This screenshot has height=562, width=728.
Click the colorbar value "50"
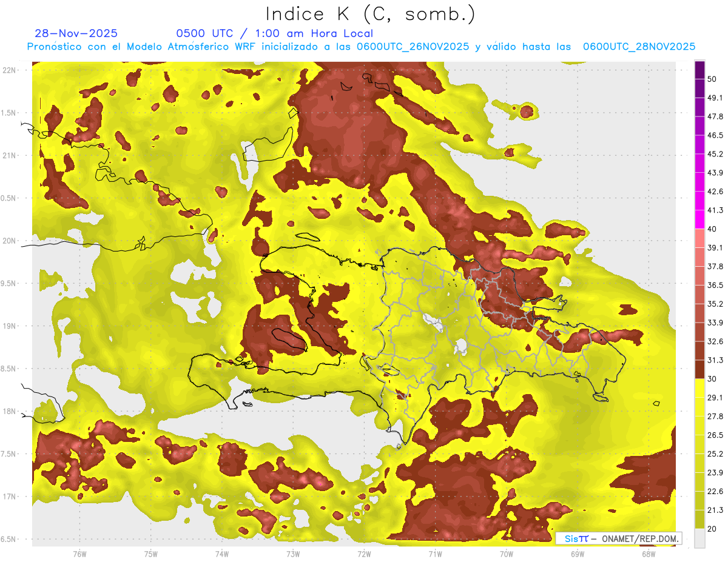click(x=712, y=79)
